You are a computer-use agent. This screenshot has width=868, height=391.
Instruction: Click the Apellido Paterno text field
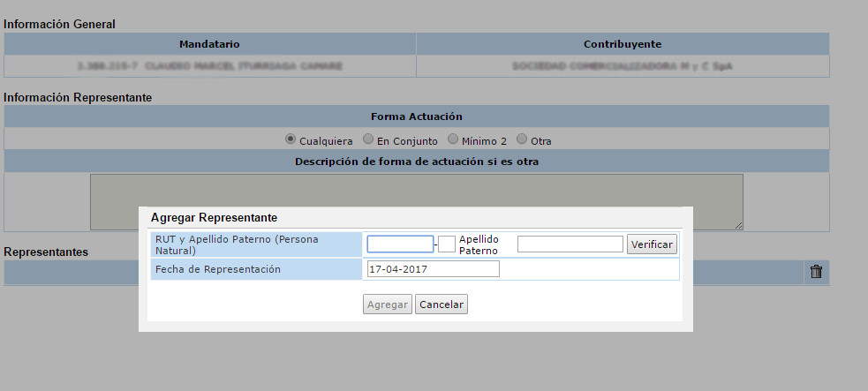(x=570, y=244)
